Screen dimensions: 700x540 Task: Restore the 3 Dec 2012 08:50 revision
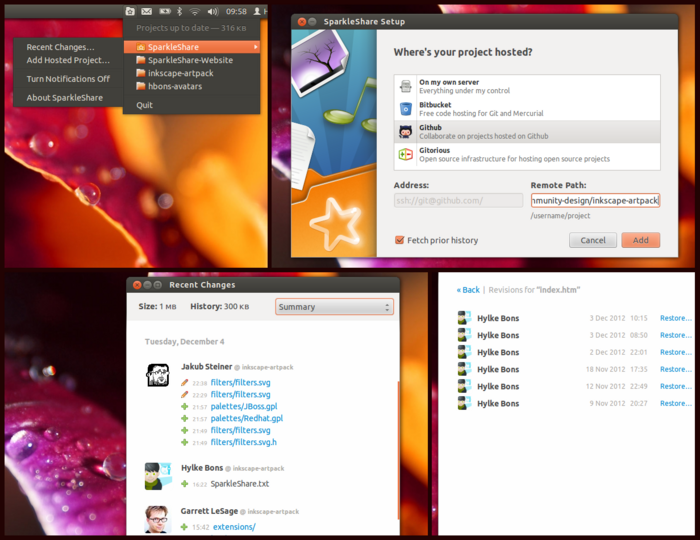click(676, 335)
